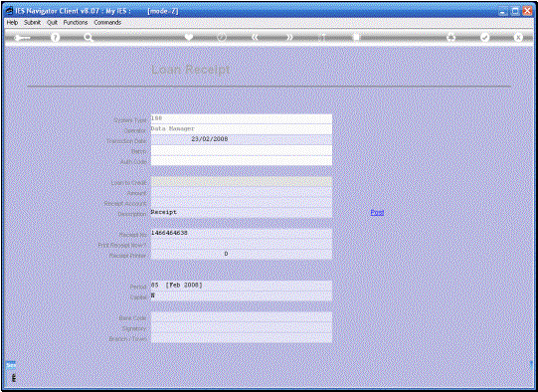The height and width of the screenshot is (392, 538).
Task: Click the Receipt No field 1486484638
Action: pos(242,234)
